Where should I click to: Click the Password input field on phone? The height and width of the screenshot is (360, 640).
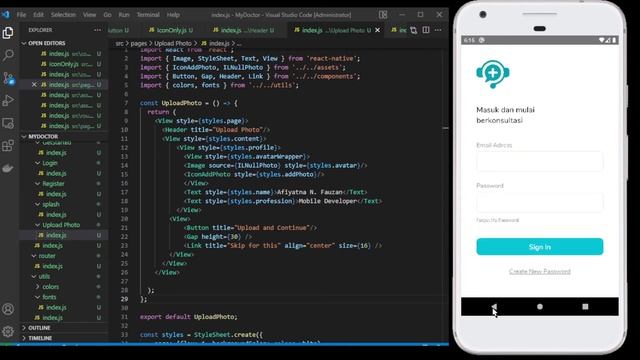(x=540, y=202)
